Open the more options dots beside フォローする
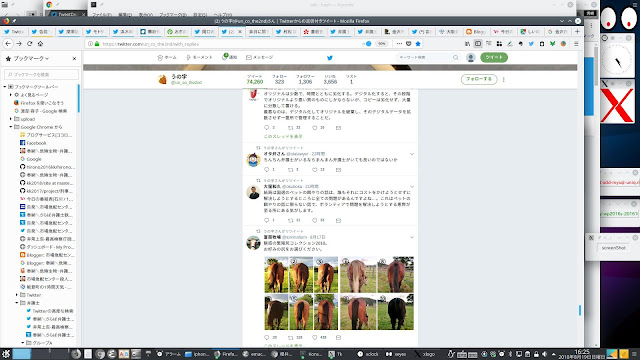This screenshot has height=360, width=640. click(504, 80)
